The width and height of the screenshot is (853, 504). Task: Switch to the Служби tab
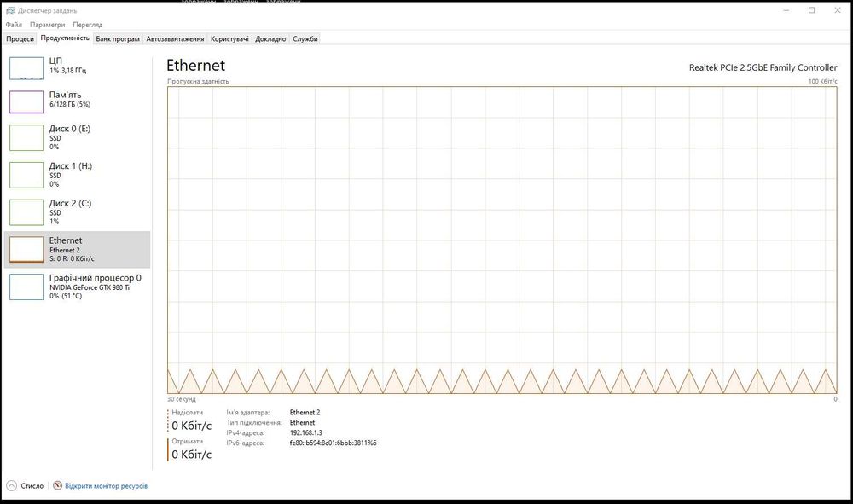point(305,38)
